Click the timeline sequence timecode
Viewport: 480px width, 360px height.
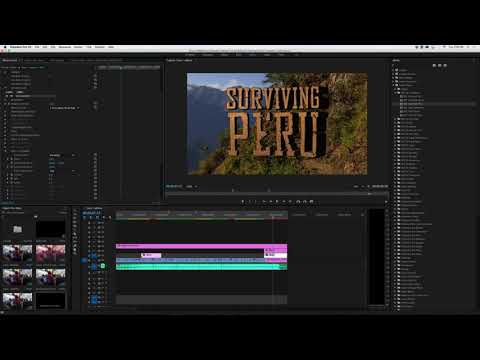[91, 212]
